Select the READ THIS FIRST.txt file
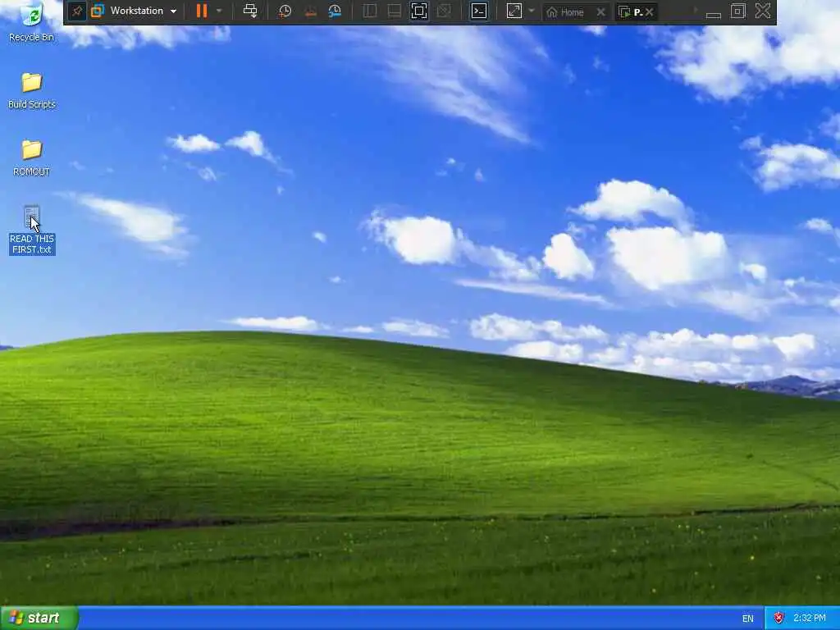 pos(32,230)
